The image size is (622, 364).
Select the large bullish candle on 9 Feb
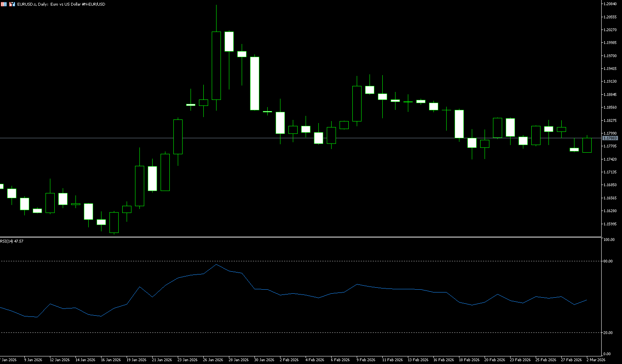357,103
